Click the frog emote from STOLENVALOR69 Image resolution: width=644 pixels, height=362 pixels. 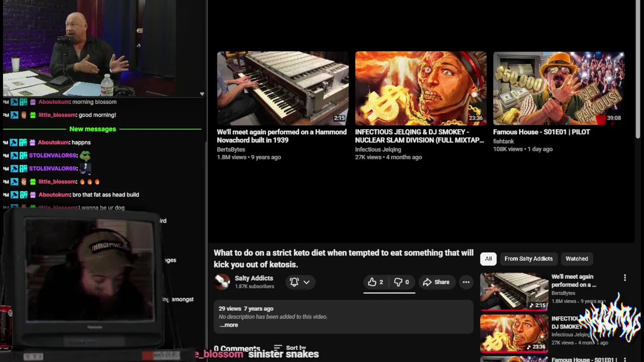click(x=85, y=155)
